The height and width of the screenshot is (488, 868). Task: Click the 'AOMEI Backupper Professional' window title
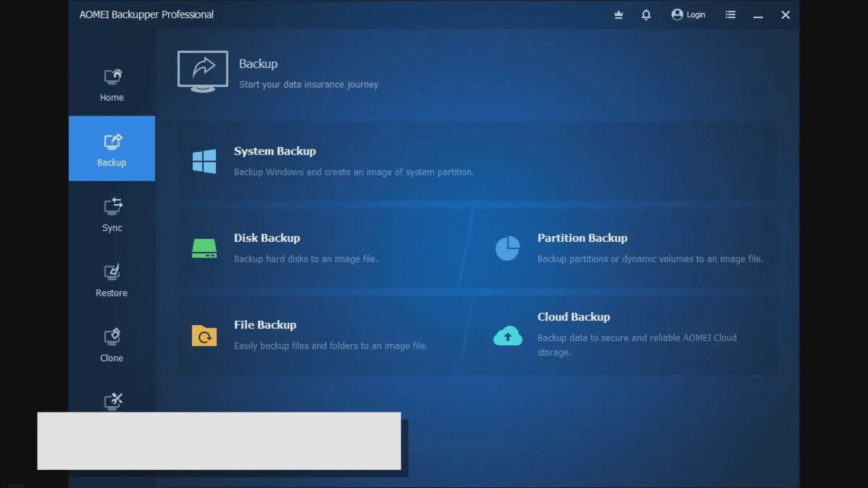pyautogui.click(x=146, y=14)
